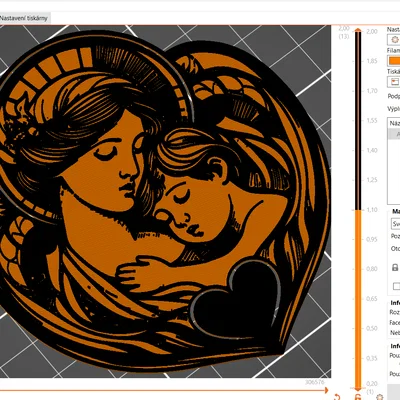Click the 0,50 layer height label
400x400 pixels.
coord(372,328)
